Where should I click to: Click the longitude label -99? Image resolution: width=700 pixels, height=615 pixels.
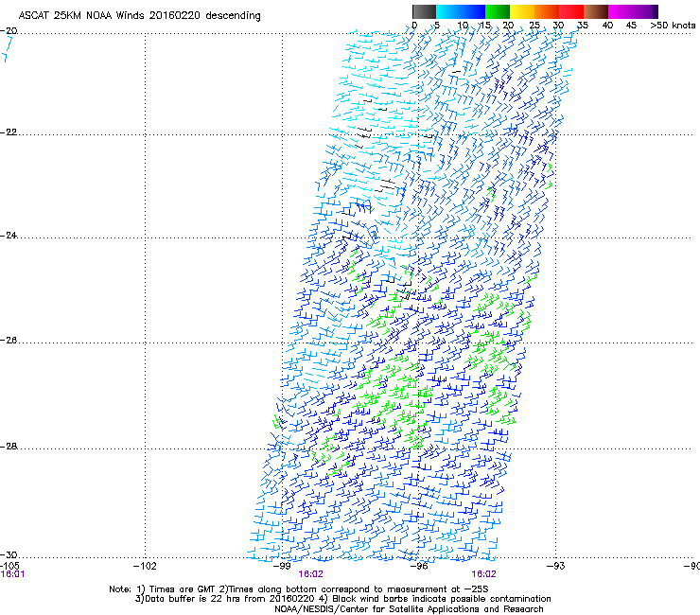tap(282, 566)
